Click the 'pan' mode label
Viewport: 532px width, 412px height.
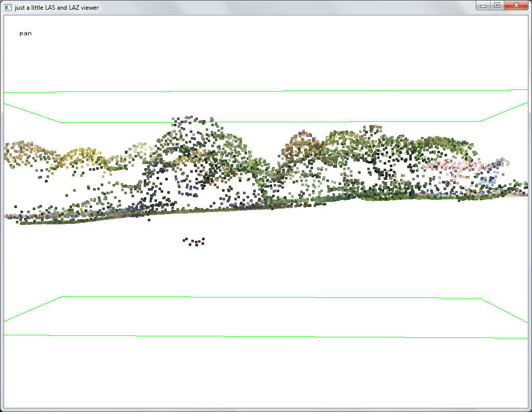pyautogui.click(x=26, y=34)
